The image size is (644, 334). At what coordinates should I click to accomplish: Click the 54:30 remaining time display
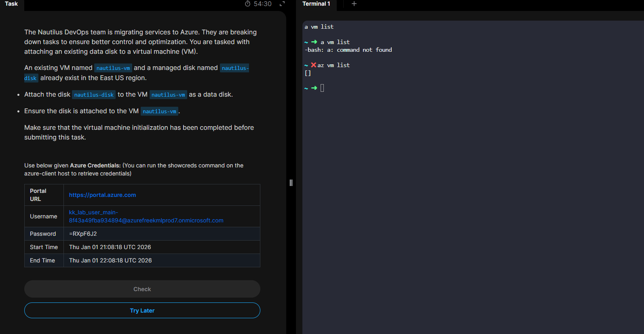[263, 4]
